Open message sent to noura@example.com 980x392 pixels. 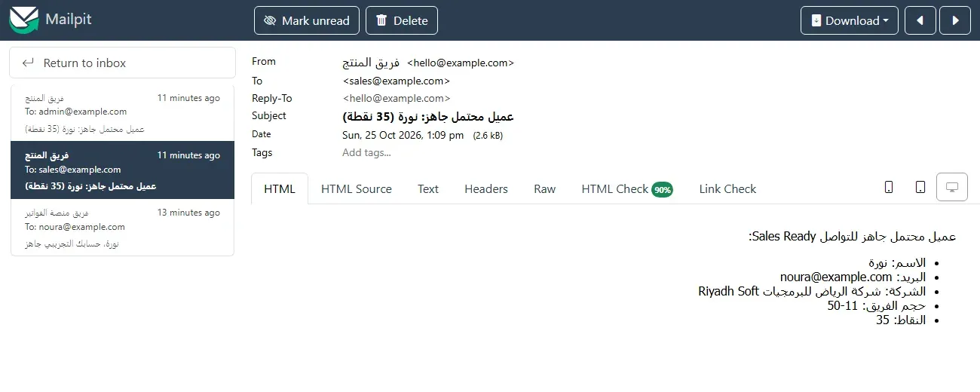coord(122,227)
